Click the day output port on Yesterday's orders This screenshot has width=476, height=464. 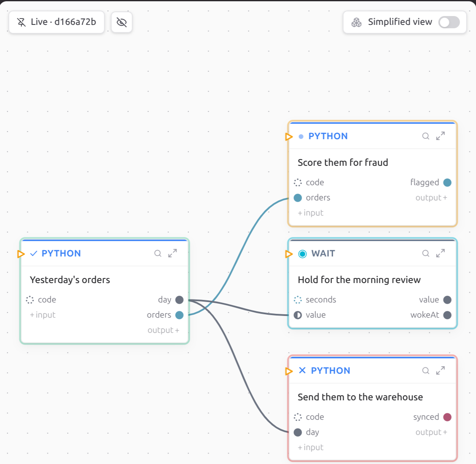(x=180, y=300)
